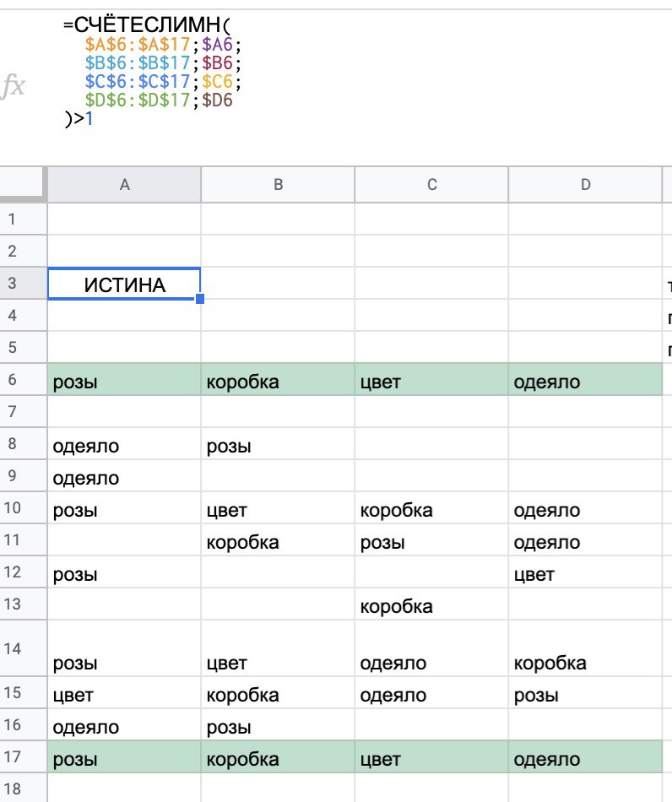This screenshot has width=672, height=802.
Task: Select row 9 header
Action: point(23,475)
